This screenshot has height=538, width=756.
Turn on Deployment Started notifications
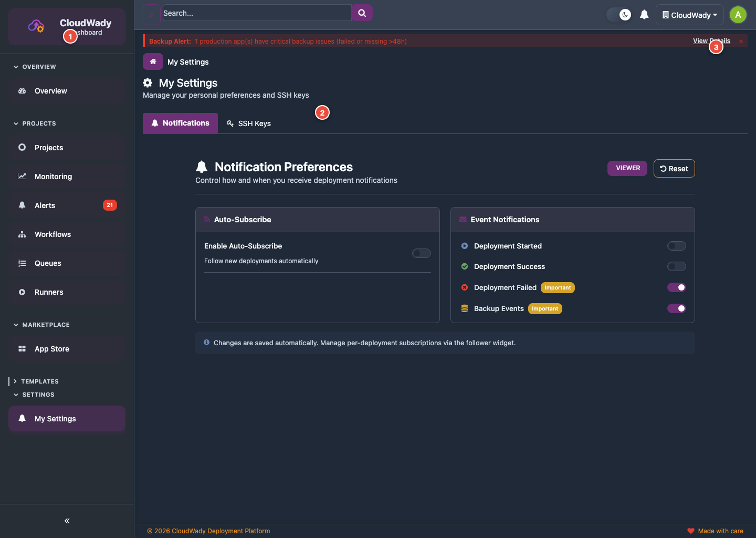(x=676, y=246)
